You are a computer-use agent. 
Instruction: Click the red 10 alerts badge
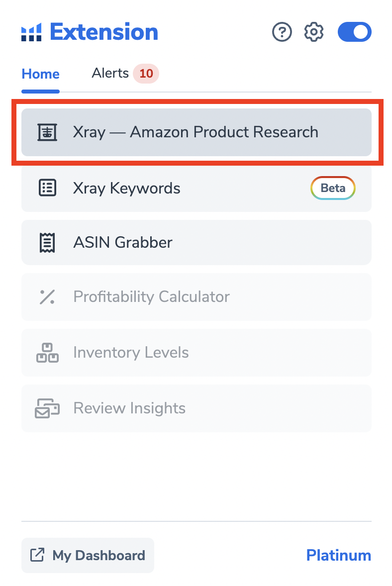(x=146, y=73)
